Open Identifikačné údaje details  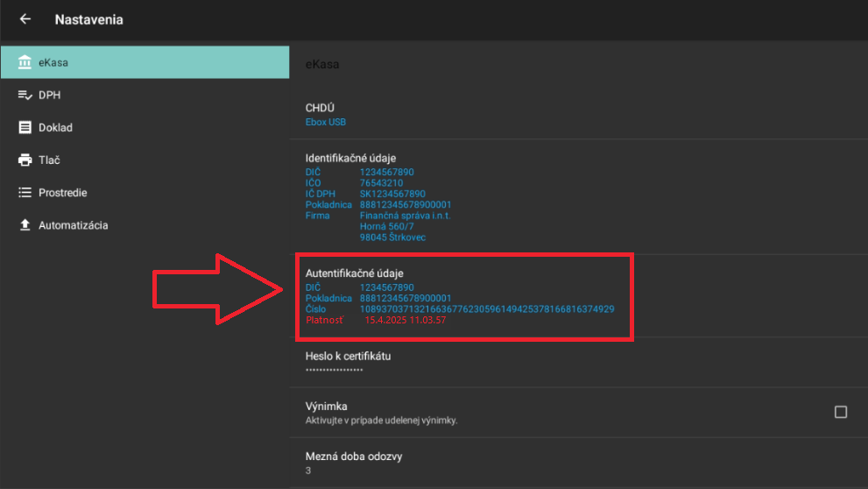(578, 196)
